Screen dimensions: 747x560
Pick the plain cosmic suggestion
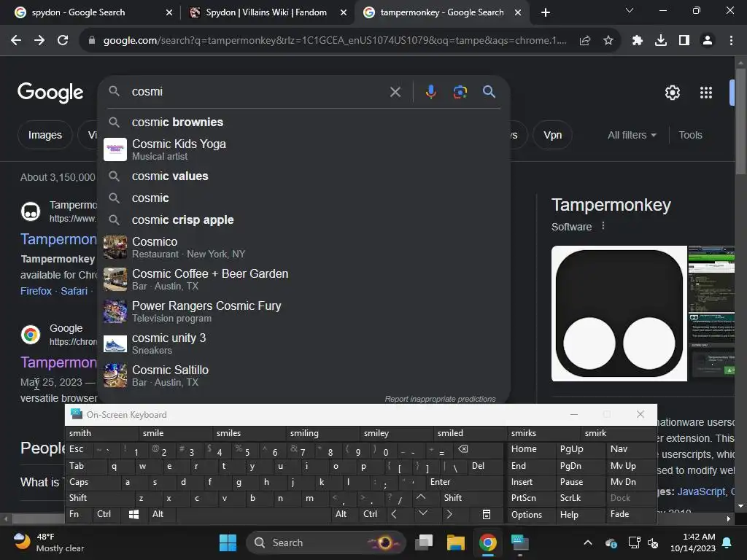[x=303, y=198]
